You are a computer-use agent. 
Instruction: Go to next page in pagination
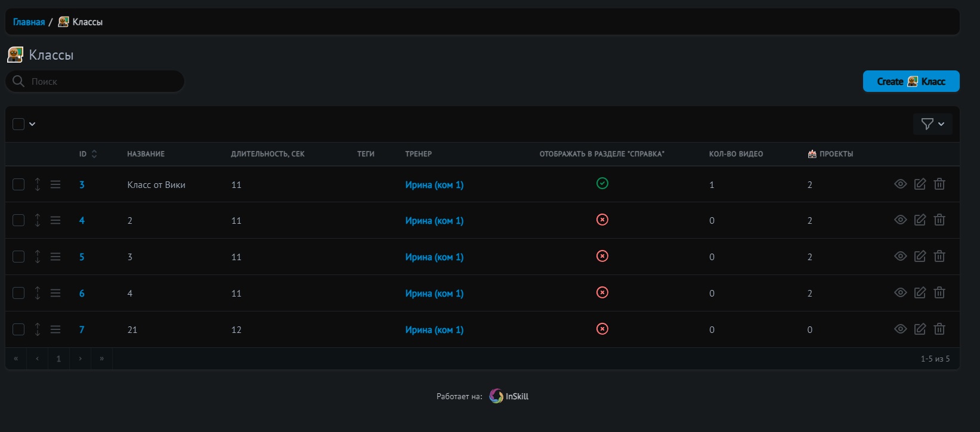[81, 359]
